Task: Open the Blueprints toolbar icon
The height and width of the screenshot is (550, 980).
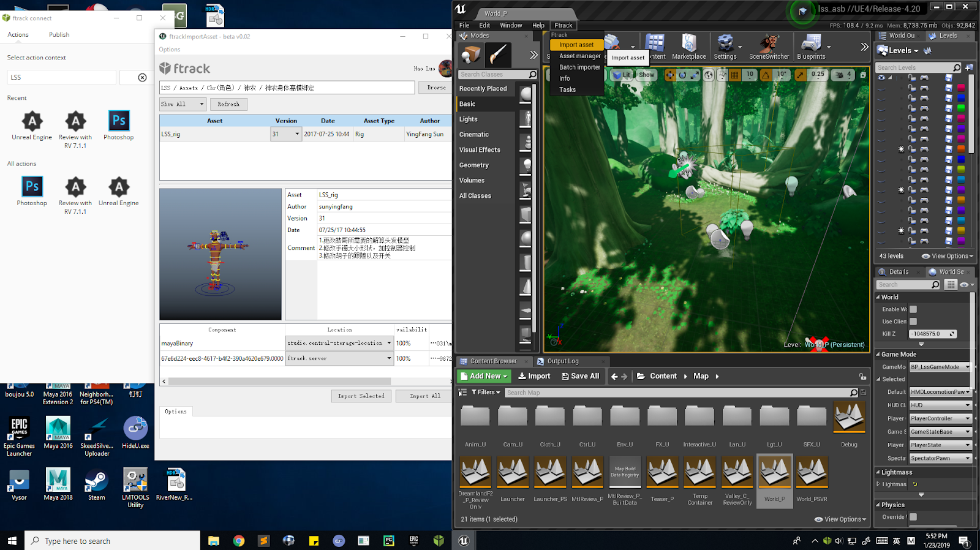Action: tap(811, 47)
